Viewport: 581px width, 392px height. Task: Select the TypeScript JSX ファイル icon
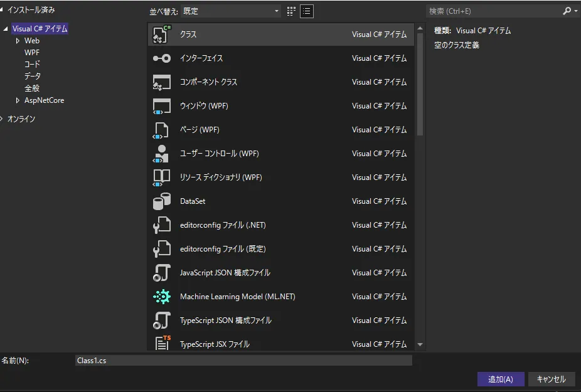(163, 342)
